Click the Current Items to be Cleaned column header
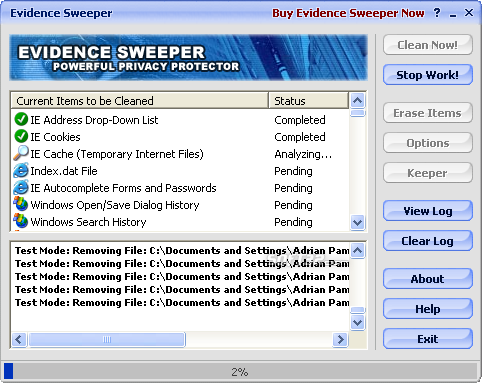Viewport: 482px width, 383px height. (x=140, y=101)
